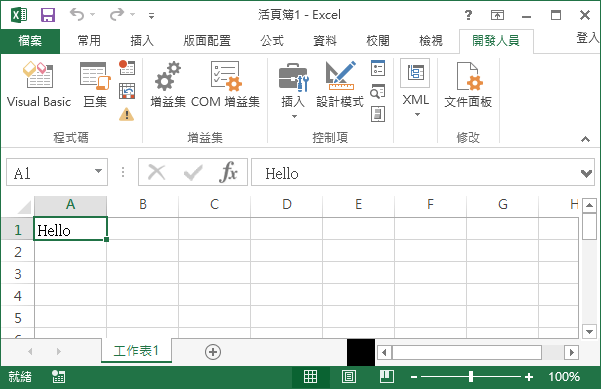Open the 巨集 macros dialog
This screenshot has height=389, width=601.
(95, 85)
